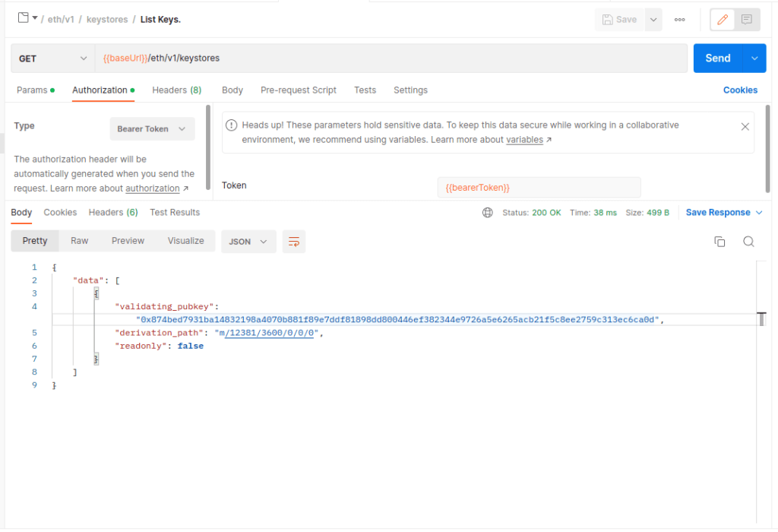Open the Bearer Token type dropdown
Viewport: 778px width, 532px height.
click(x=152, y=128)
